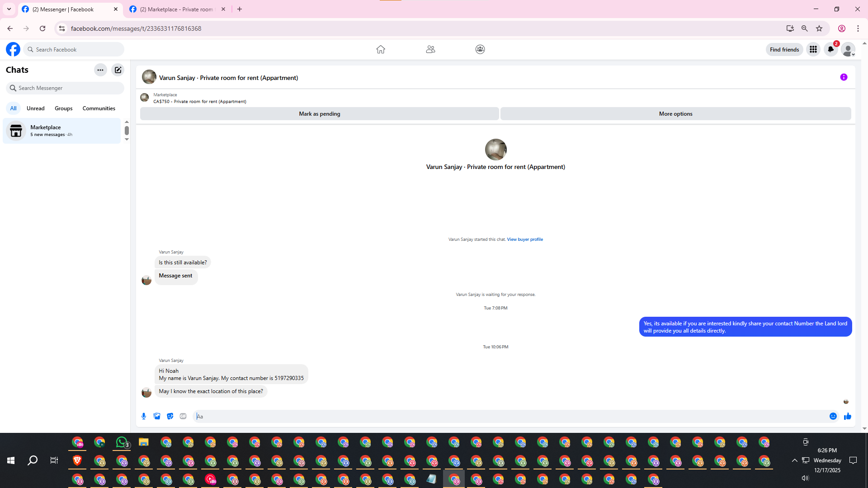Attach a photo using the image icon

(x=157, y=416)
